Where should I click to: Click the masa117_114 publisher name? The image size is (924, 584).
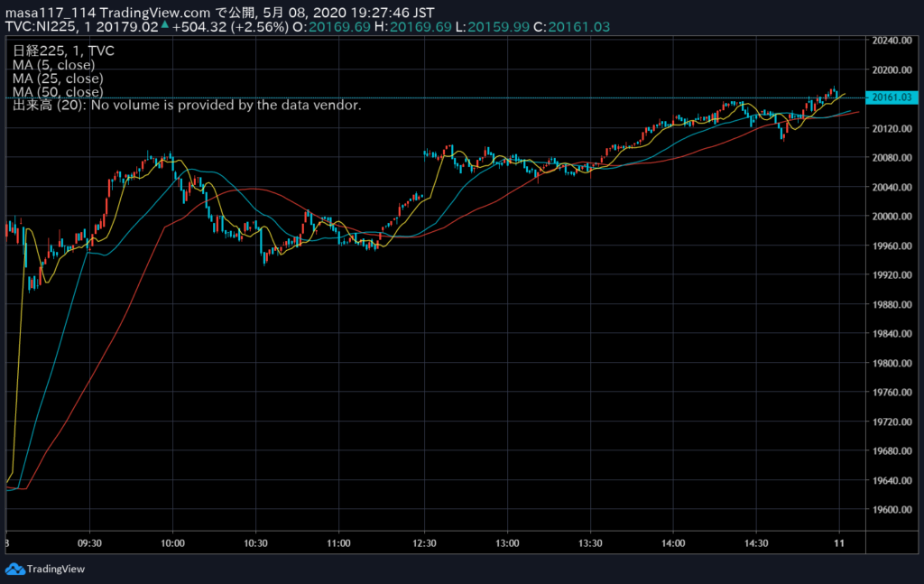tap(51, 13)
